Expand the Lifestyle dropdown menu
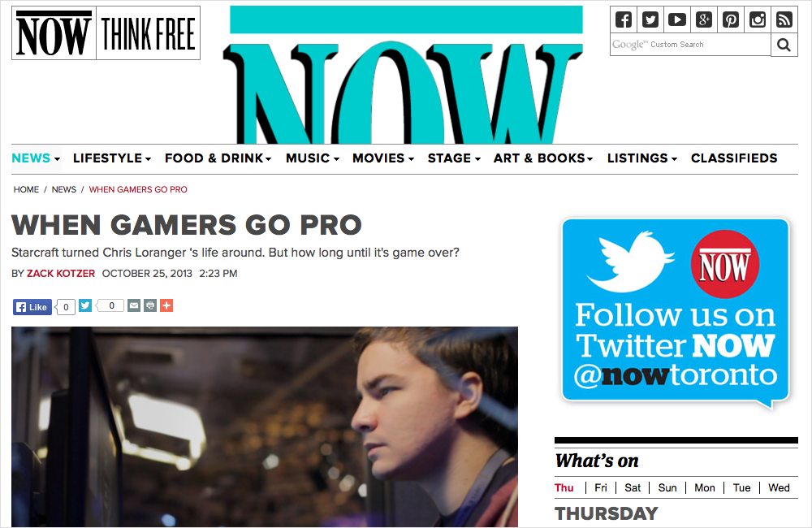The width and height of the screenshot is (812, 528). pyautogui.click(x=112, y=158)
